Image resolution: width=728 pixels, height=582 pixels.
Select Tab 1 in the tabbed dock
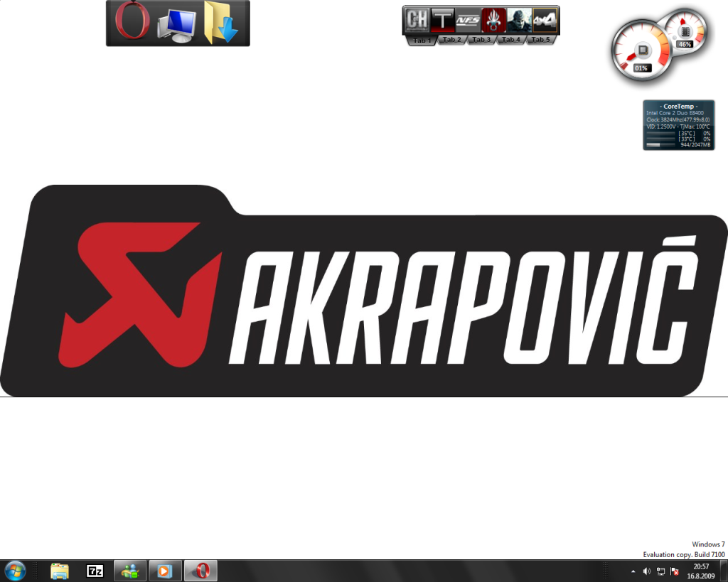(422, 41)
